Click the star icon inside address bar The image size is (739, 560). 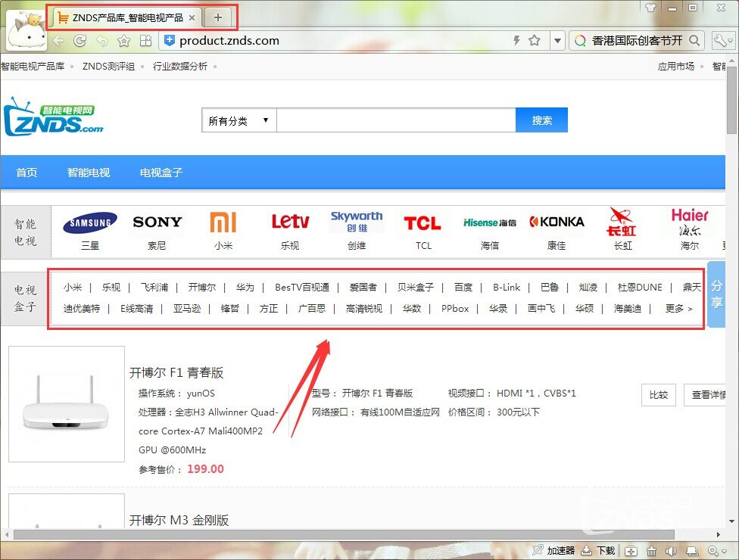point(535,41)
